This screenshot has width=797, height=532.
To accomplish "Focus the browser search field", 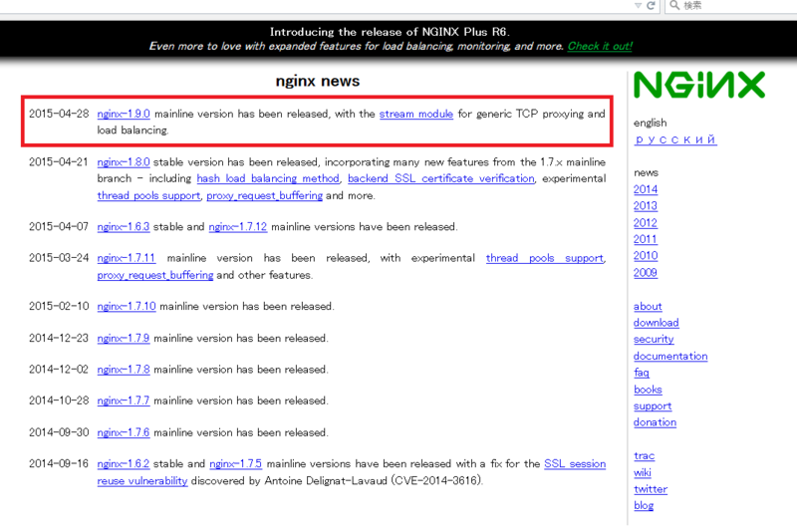I will pyautogui.click(x=732, y=6).
